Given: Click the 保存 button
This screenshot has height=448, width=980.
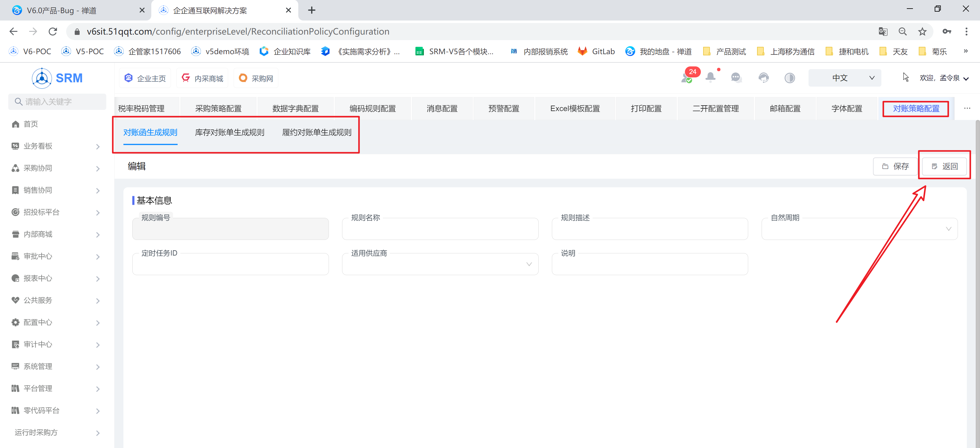Looking at the screenshot, I should 895,166.
